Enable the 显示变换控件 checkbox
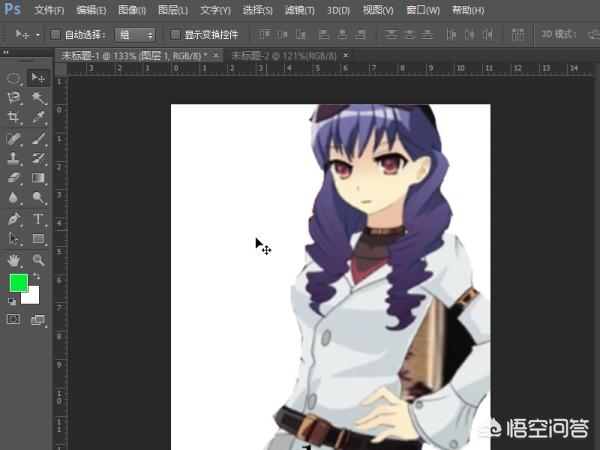Viewport: 600px width, 450px height. click(175, 35)
